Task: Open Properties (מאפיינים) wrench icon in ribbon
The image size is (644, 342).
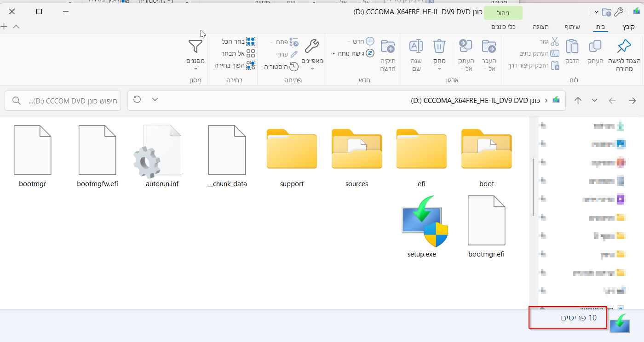Action: (x=312, y=46)
